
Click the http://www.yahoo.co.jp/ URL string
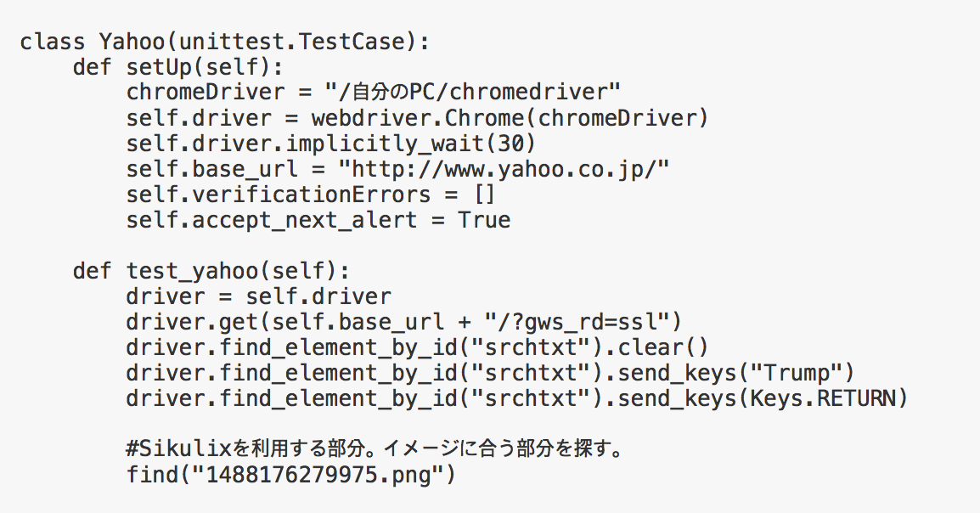504,169
